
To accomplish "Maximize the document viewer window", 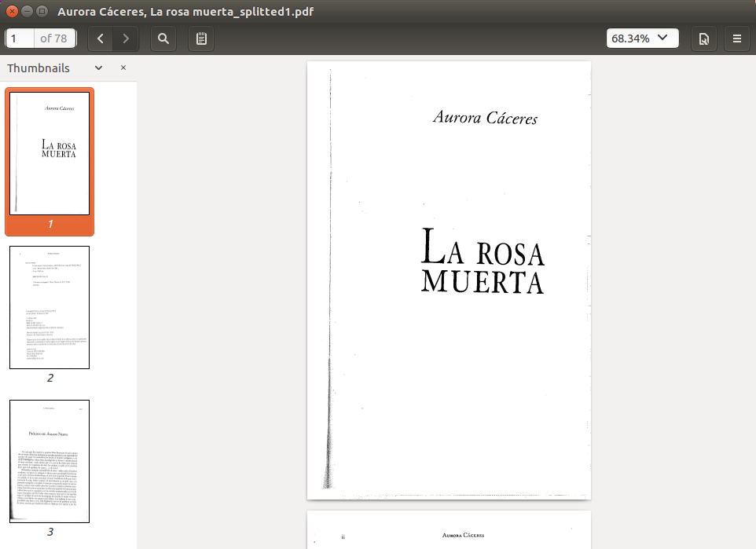I will 42,11.
